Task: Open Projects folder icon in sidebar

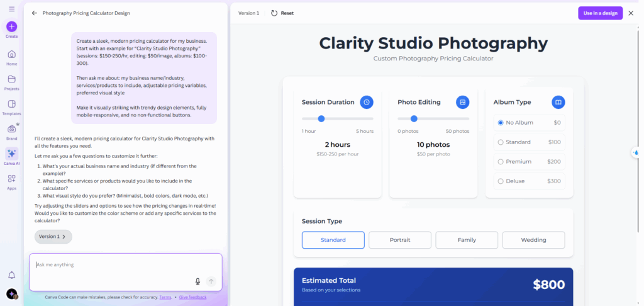Action: (x=11, y=79)
